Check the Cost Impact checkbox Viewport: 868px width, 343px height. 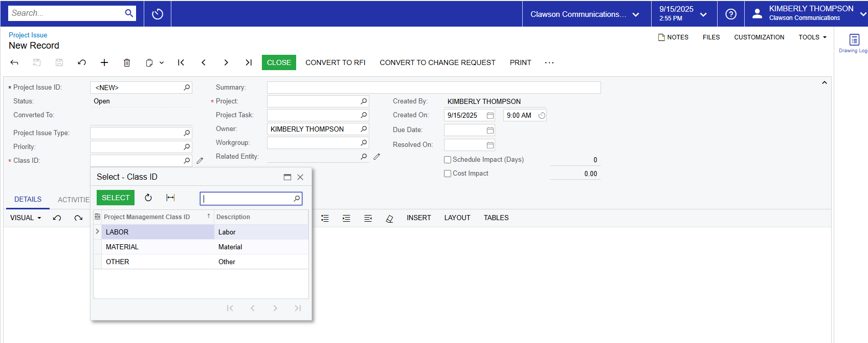pos(448,174)
